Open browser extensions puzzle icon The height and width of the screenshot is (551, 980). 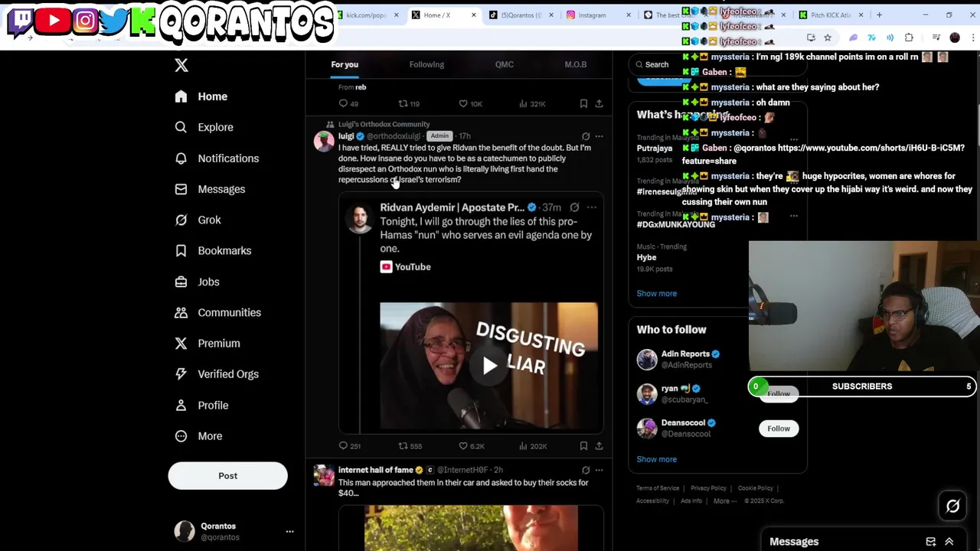(x=909, y=37)
